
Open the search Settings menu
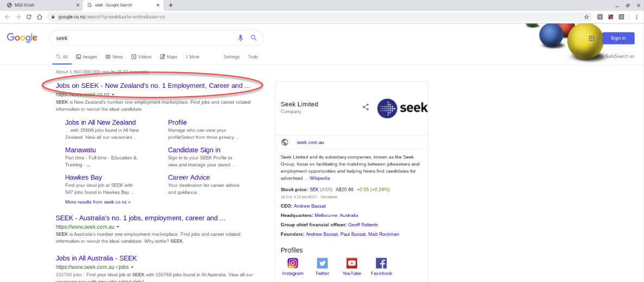coord(232,56)
